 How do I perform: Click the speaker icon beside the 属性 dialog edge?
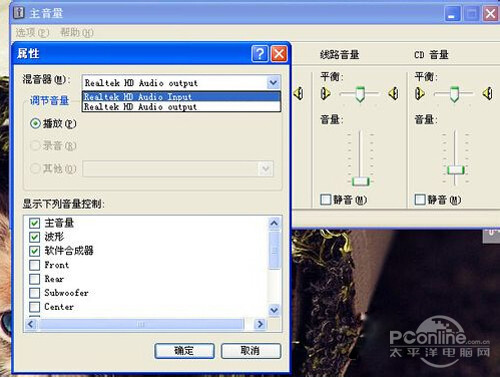point(299,93)
